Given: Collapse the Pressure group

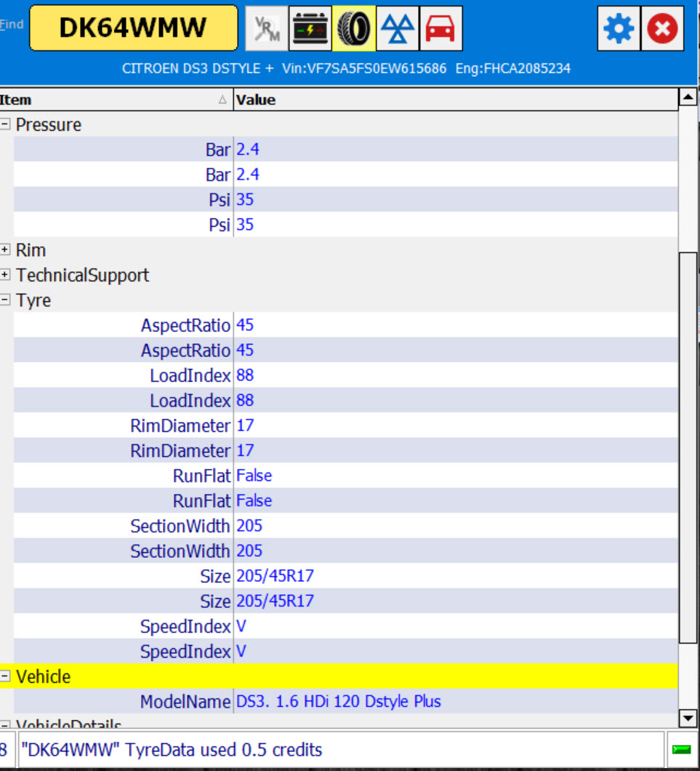Looking at the screenshot, I should click(6, 124).
